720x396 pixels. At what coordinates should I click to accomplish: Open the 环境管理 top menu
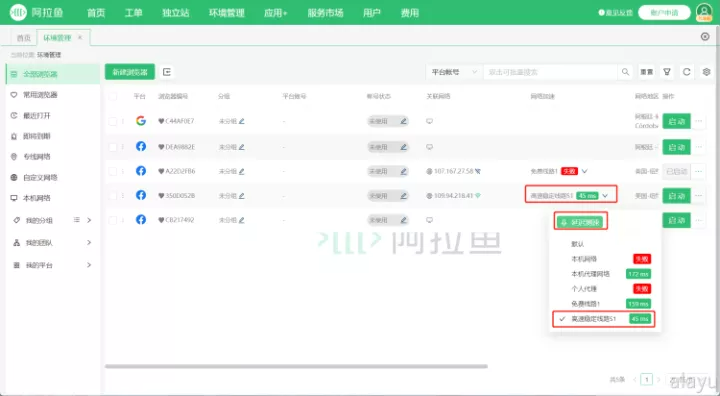[x=227, y=13]
